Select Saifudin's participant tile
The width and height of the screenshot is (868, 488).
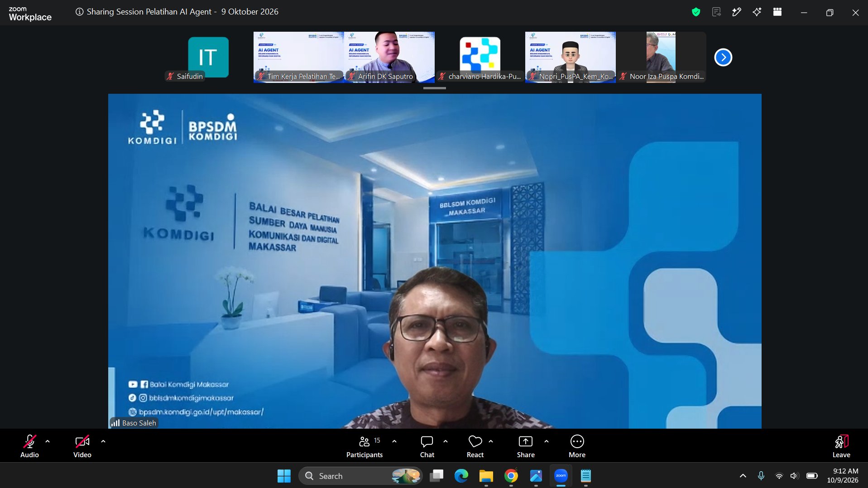(208, 57)
